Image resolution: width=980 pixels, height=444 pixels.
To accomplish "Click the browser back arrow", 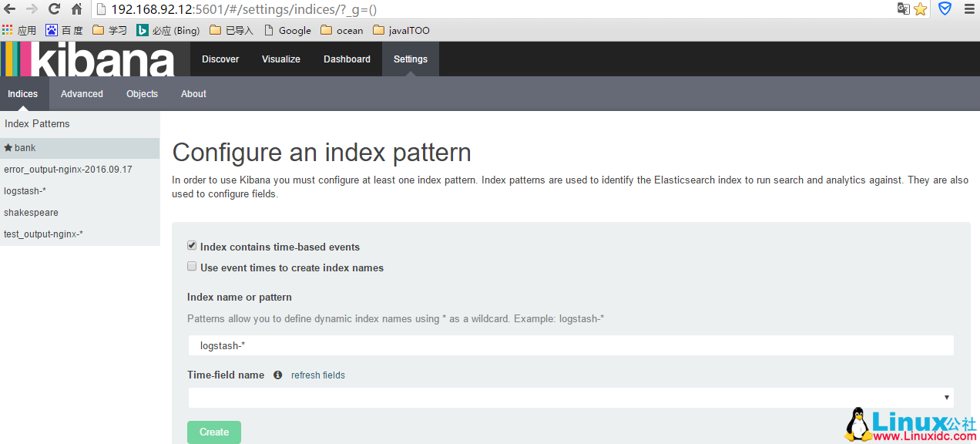I will click(x=10, y=9).
